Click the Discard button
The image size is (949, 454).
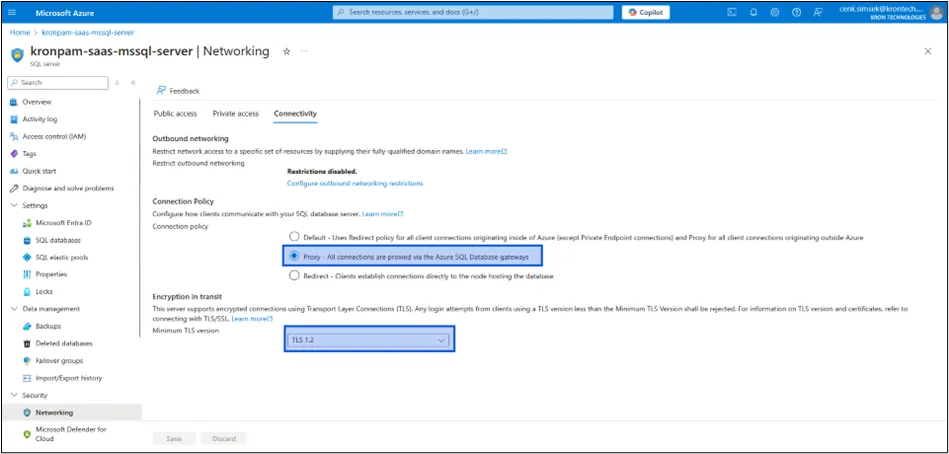tap(224, 438)
